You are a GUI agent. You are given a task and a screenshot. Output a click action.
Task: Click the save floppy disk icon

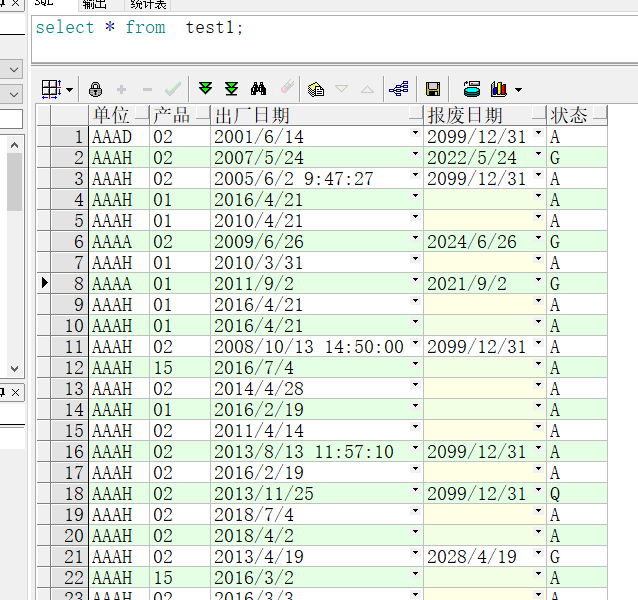pyautogui.click(x=433, y=89)
